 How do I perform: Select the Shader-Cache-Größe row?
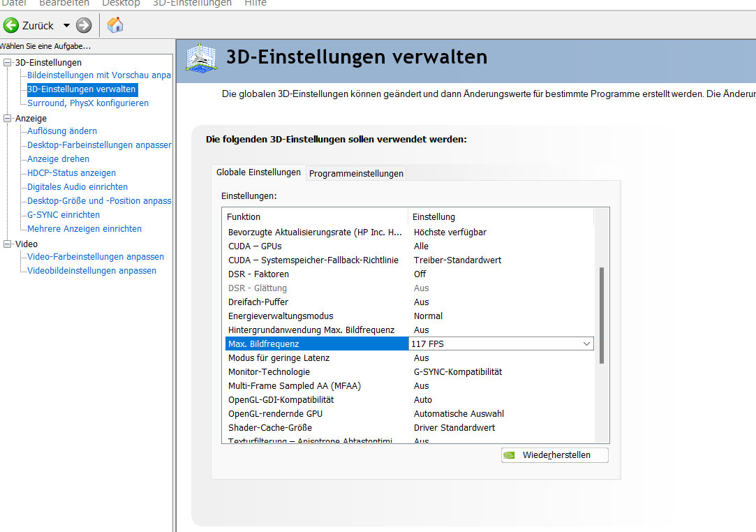(409, 428)
